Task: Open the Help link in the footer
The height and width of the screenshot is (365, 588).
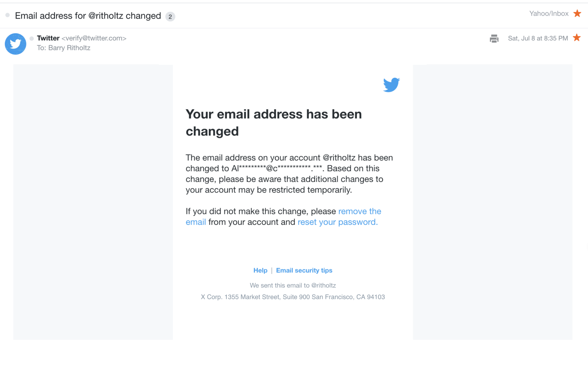Action: click(x=260, y=270)
